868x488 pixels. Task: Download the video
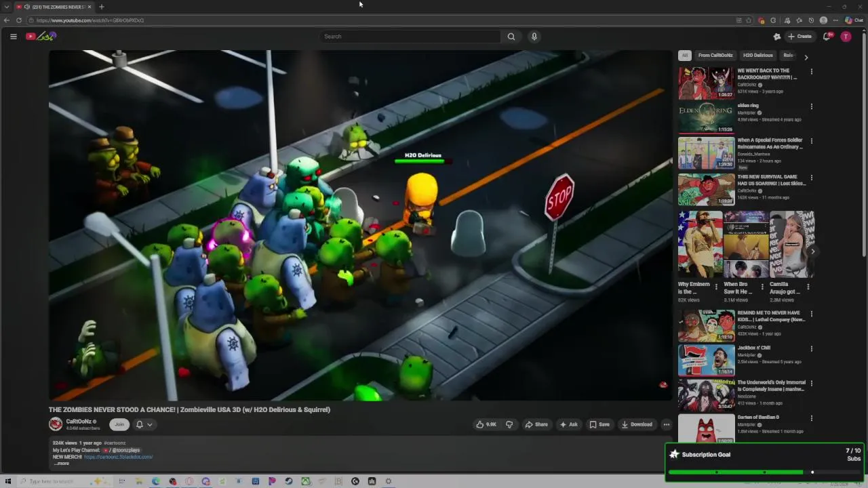pyautogui.click(x=637, y=424)
